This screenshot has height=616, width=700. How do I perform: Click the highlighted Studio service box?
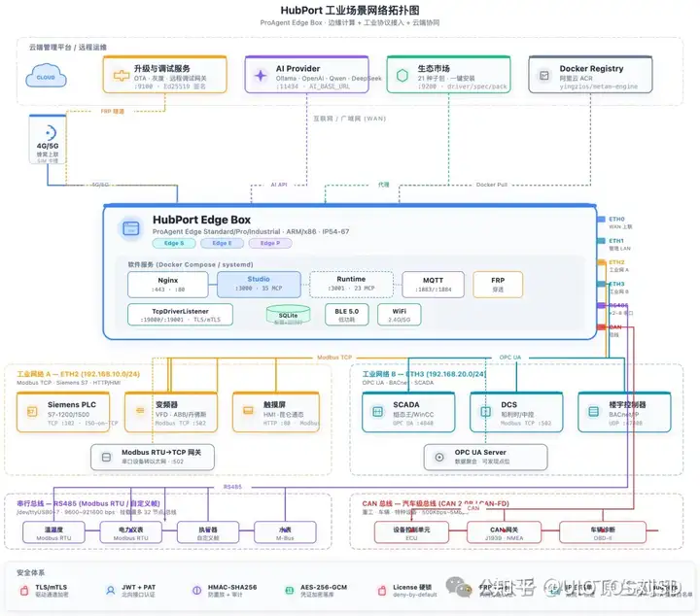[259, 284]
